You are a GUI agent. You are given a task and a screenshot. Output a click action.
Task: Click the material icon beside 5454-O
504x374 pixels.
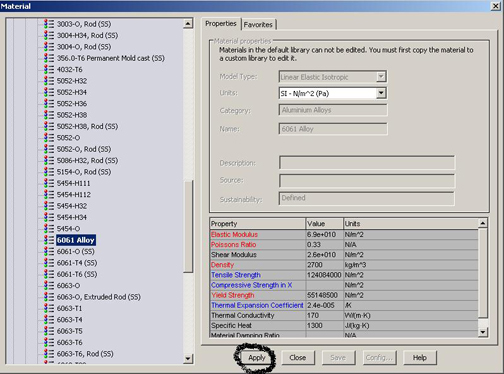click(49, 229)
